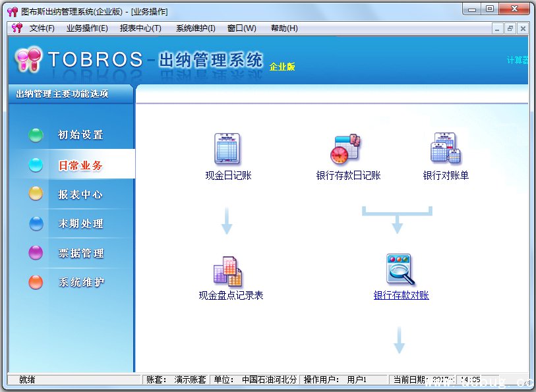Image resolution: width=536 pixels, height=392 pixels.
Task: Switch to 初始设置 sidebar section
Action: point(80,135)
